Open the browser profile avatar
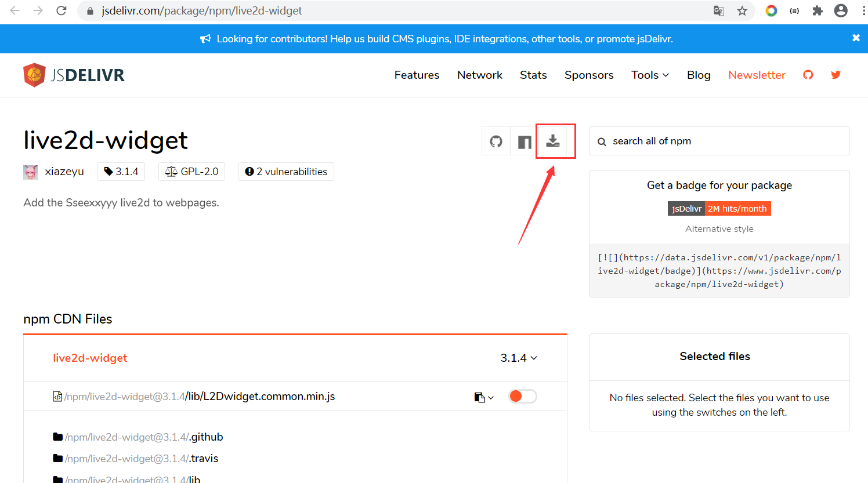The image size is (868, 483). [841, 10]
